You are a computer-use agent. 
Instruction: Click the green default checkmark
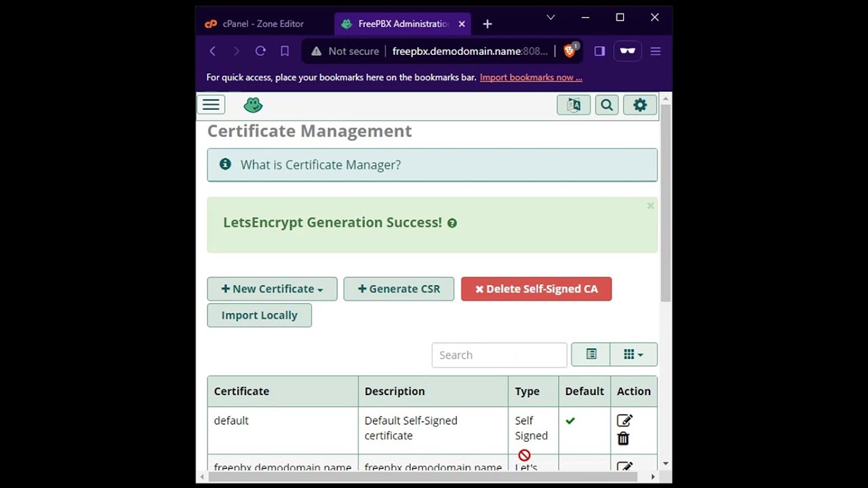click(x=570, y=421)
